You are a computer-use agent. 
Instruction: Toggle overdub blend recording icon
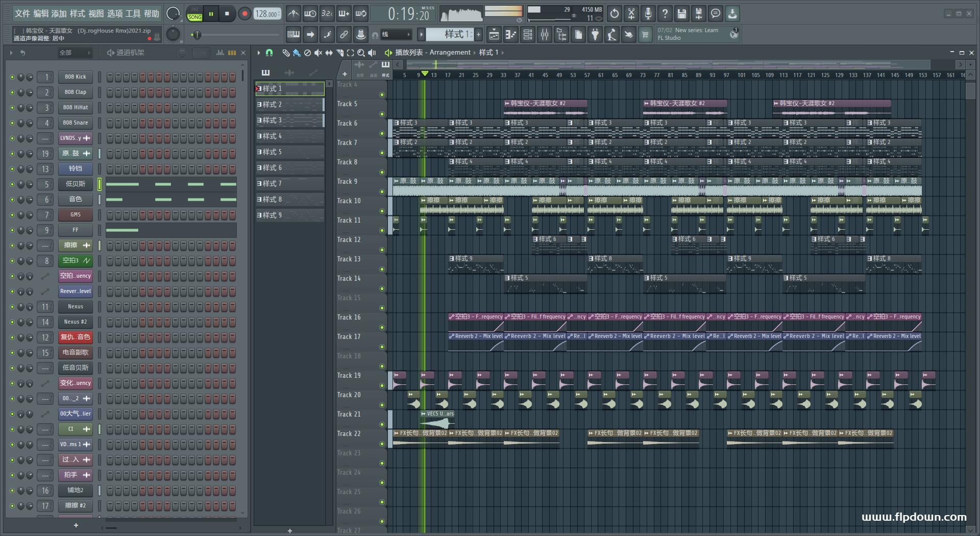[x=344, y=14]
